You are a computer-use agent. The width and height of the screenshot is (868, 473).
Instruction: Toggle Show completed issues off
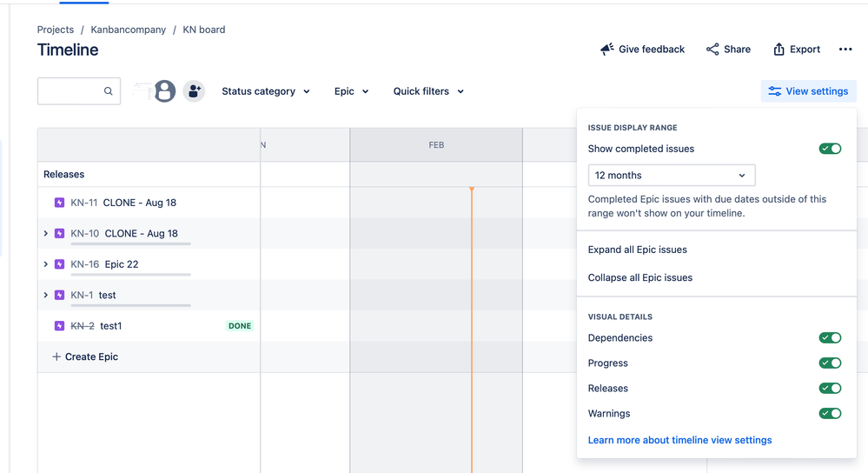(830, 149)
